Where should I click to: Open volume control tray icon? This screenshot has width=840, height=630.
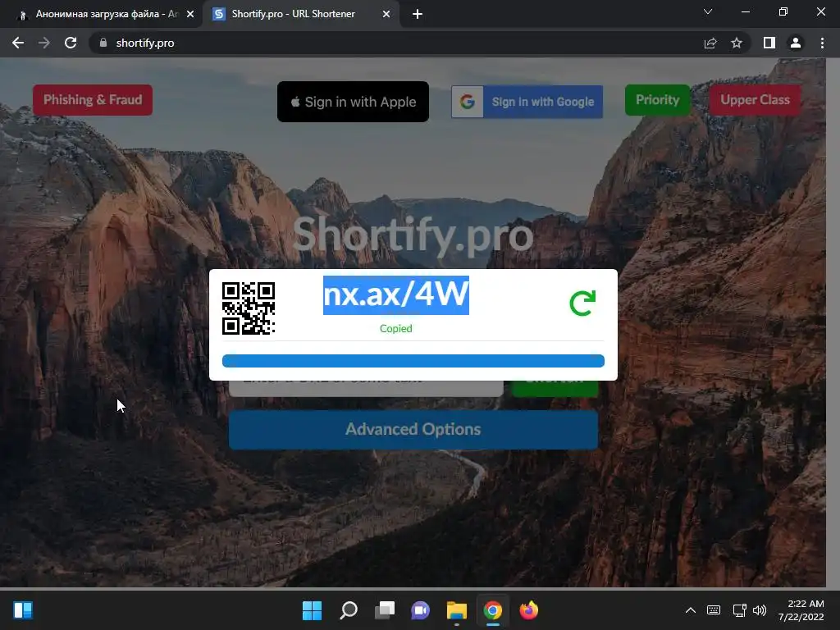(x=760, y=610)
